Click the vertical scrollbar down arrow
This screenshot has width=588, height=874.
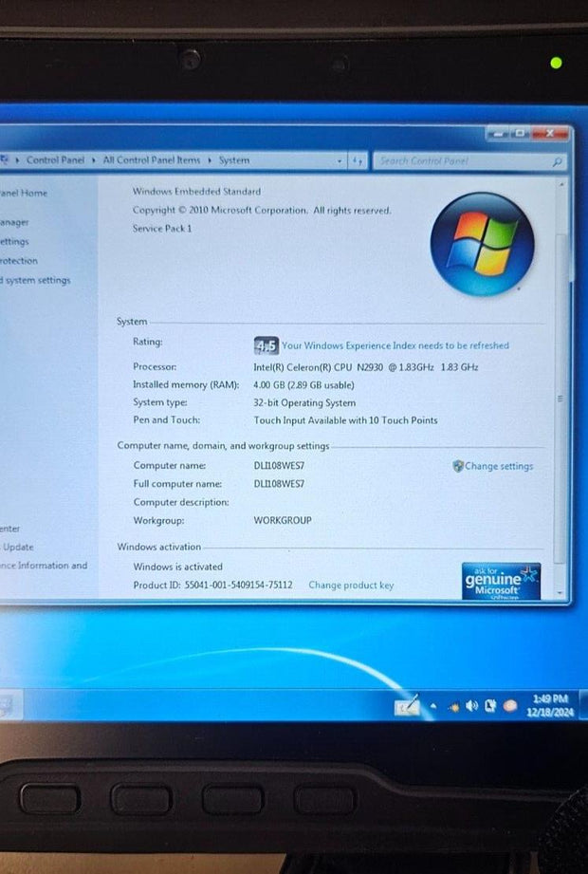coord(560,594)
